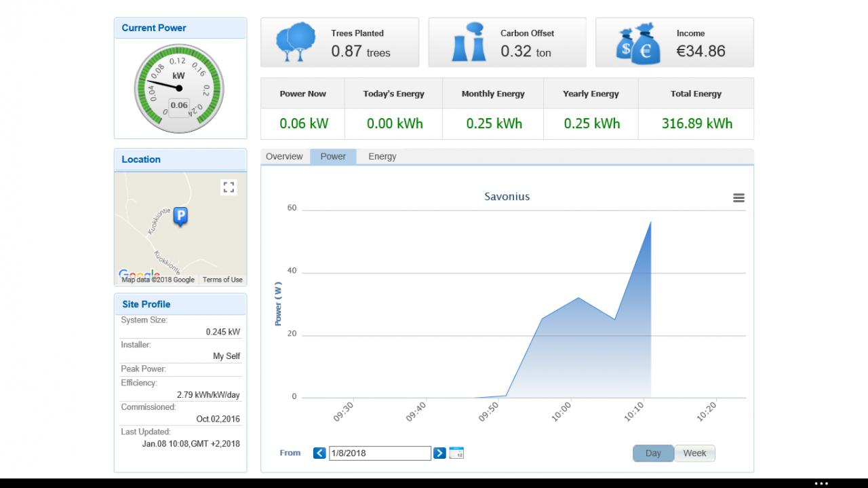Select the Power tab

click(333, 157)
